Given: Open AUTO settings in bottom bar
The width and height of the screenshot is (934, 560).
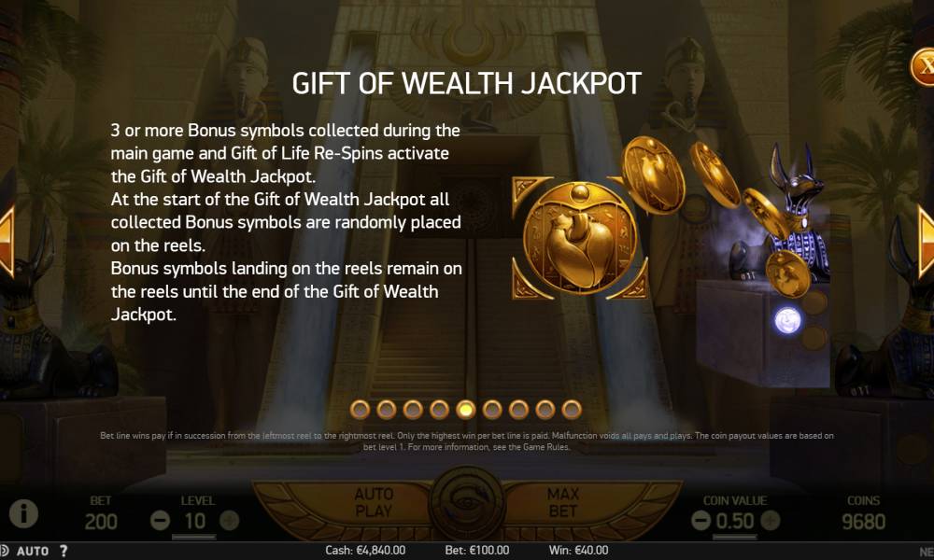Looking at the screenshot, I should coord(32,551).
